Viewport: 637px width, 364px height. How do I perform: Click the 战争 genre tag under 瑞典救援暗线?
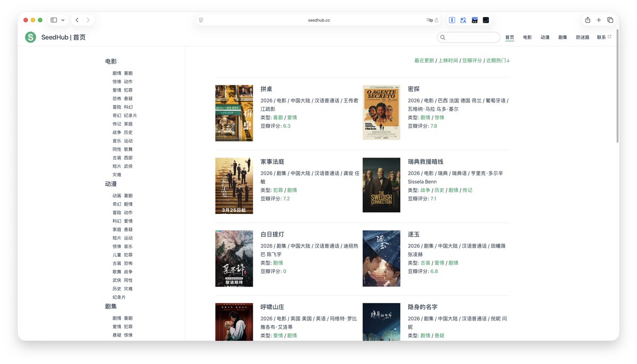click(x=425, y=190)
